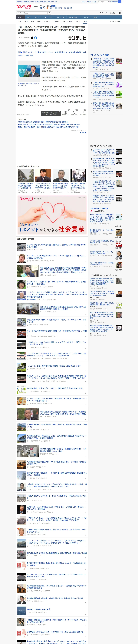Share article on X icon
Image resolution: width=138 pixels, height=644 pixels.
[32, 38]
